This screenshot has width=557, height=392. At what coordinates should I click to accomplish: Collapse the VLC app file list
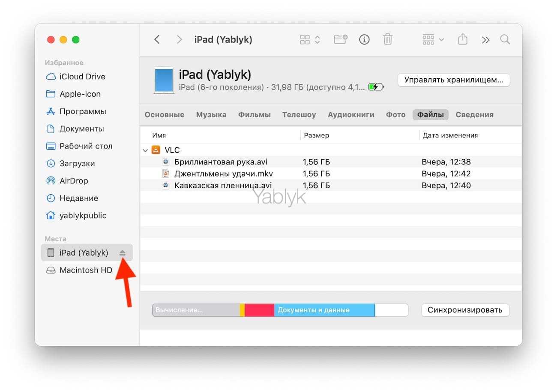146,150
